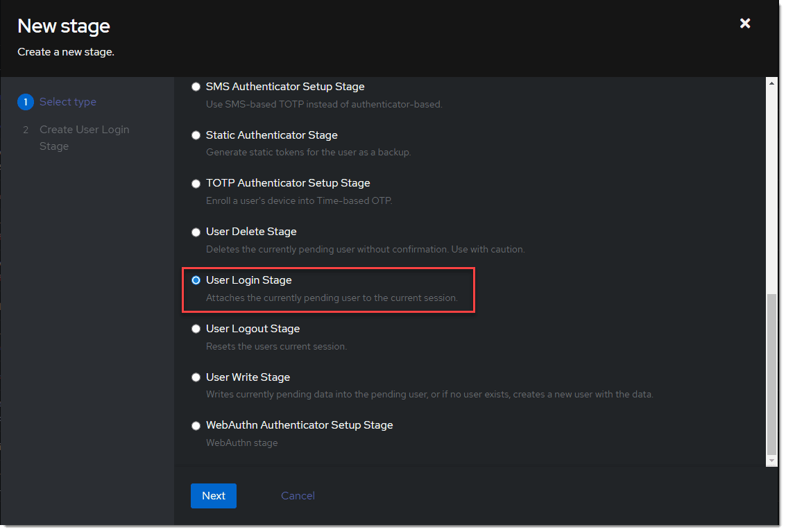The width and height of the screenshot is (786, 532).
Task: Click the scrollbar down arrow
Action: pyautogui.click(x=771, y=461)
